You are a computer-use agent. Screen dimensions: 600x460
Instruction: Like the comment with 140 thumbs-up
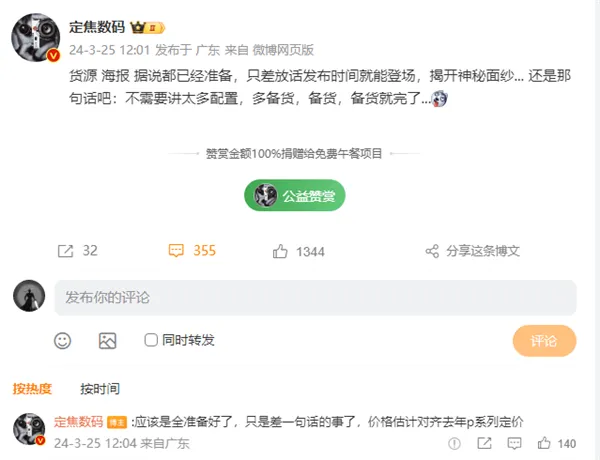pos(544,444)
